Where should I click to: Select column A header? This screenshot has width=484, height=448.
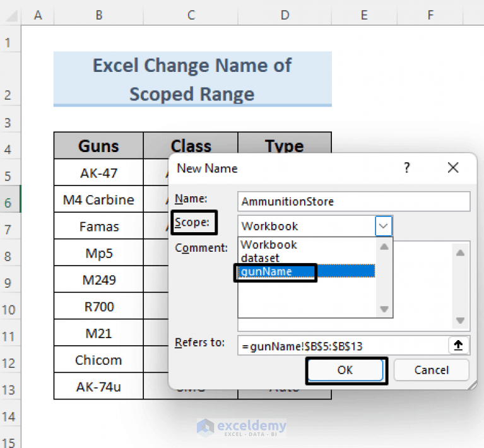click(38, 15)
